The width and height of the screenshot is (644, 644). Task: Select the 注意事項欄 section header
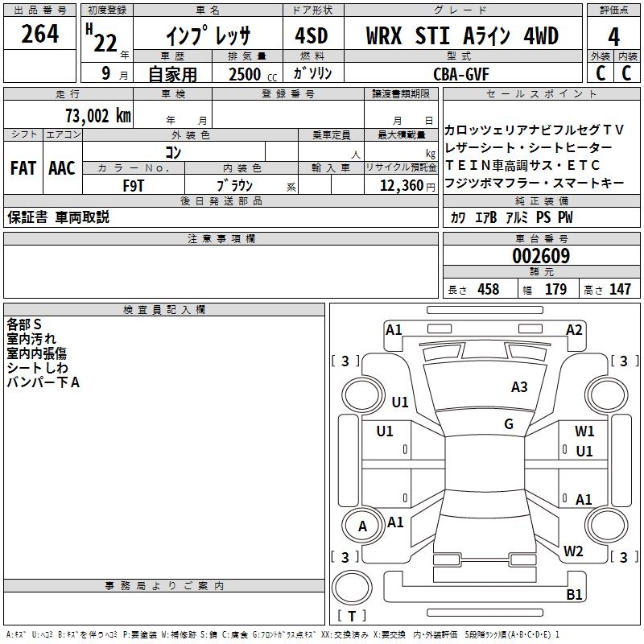click(x=221, y=238)
